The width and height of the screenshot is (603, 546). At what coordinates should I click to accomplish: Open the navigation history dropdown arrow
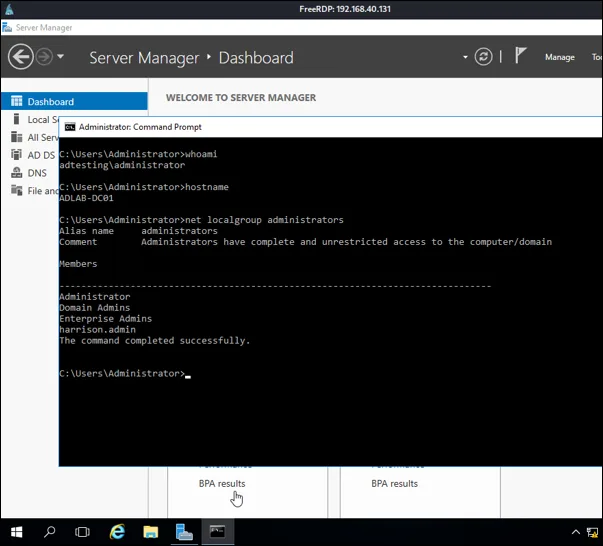[x=60, y=57]
